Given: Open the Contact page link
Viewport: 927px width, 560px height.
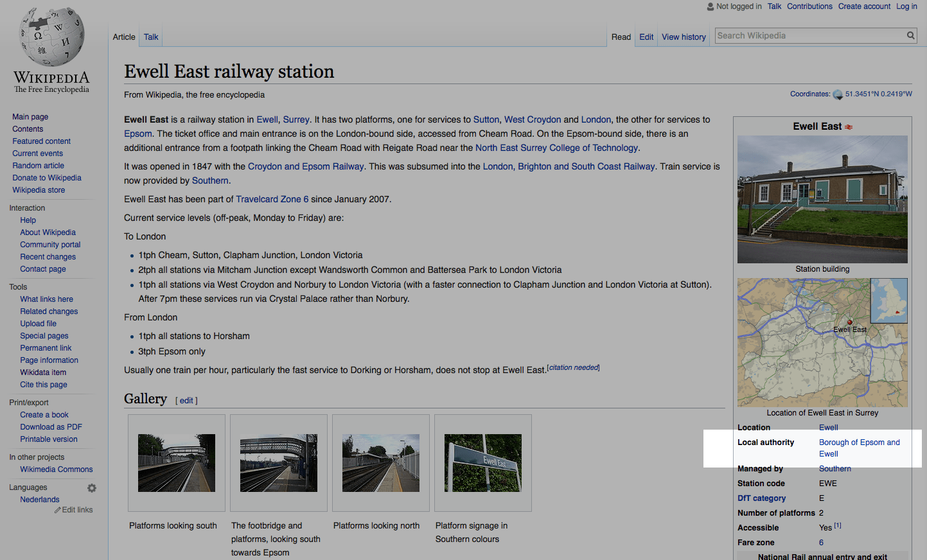Looking at the screenshot, I should click(42, 269).
